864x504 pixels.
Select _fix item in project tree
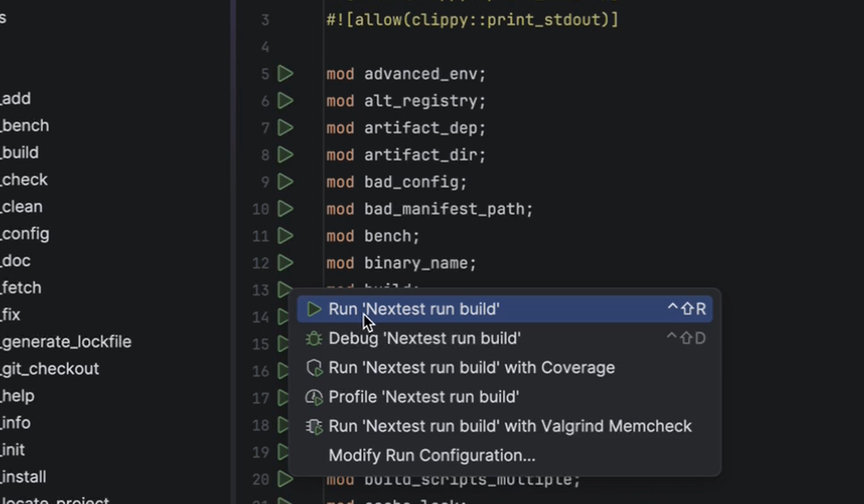tap(10, 315)
